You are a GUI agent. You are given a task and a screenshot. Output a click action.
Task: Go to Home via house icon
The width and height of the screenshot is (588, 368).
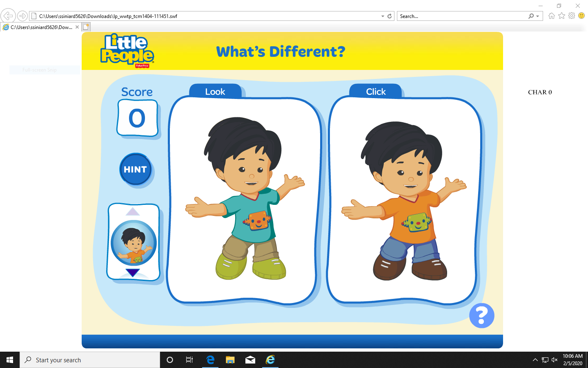click(x=552, y=16)
